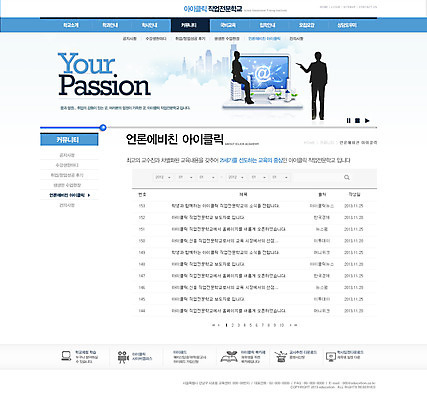Image resolution: width=427 pixels, height=400 pixels.
Task: Open the end day dropdown
Action: point(279,177)
